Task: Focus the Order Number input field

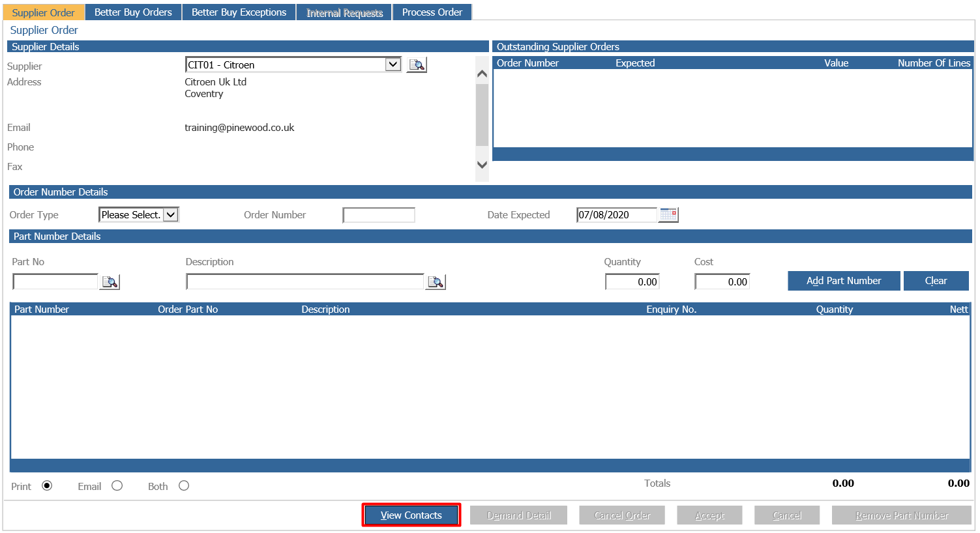Action: tap(379, 215)
